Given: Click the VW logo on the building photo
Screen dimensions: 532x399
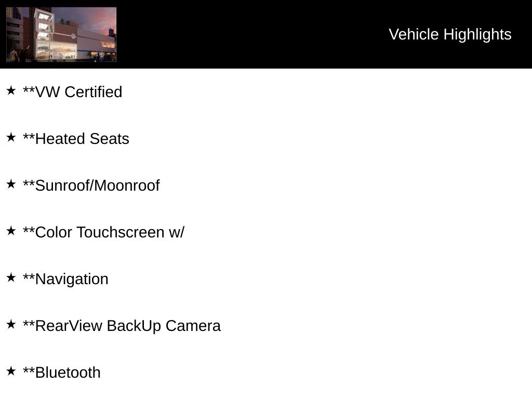Looking at the screenshot, I should tap(73, 36).
